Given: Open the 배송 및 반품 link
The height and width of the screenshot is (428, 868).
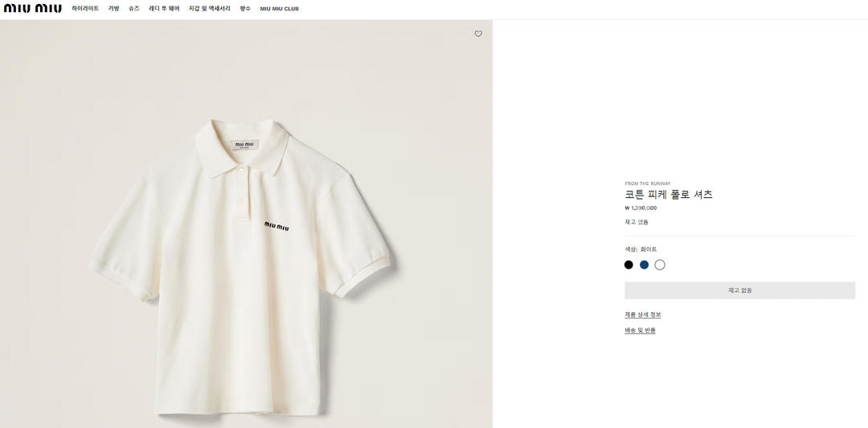Looking at the screenshot, I should click(640, 331).
